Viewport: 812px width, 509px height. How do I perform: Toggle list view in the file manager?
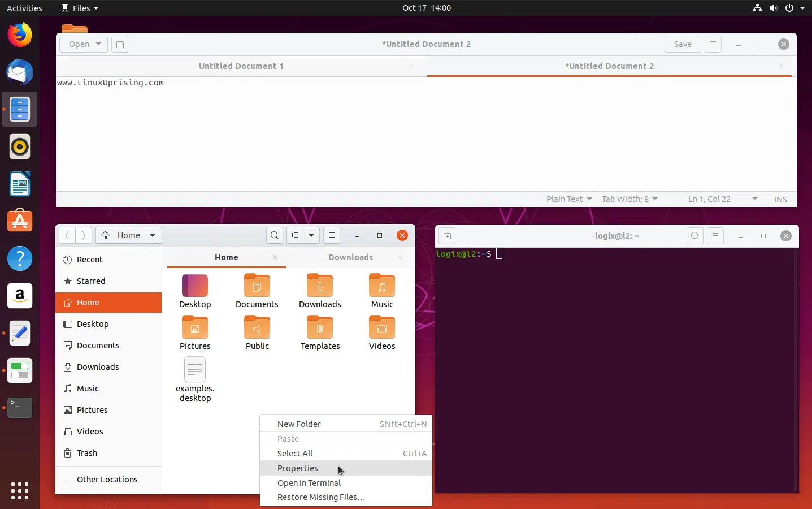click(x=296, y=235)
